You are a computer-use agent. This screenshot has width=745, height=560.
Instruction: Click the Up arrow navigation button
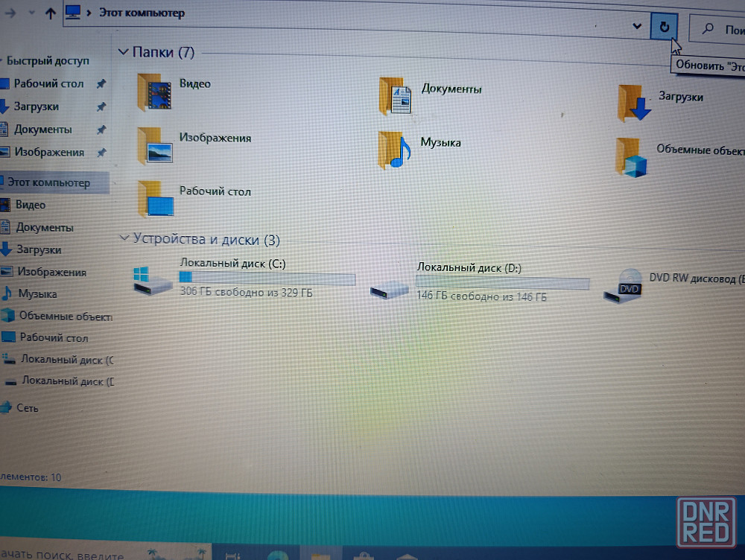click(50, 12)
